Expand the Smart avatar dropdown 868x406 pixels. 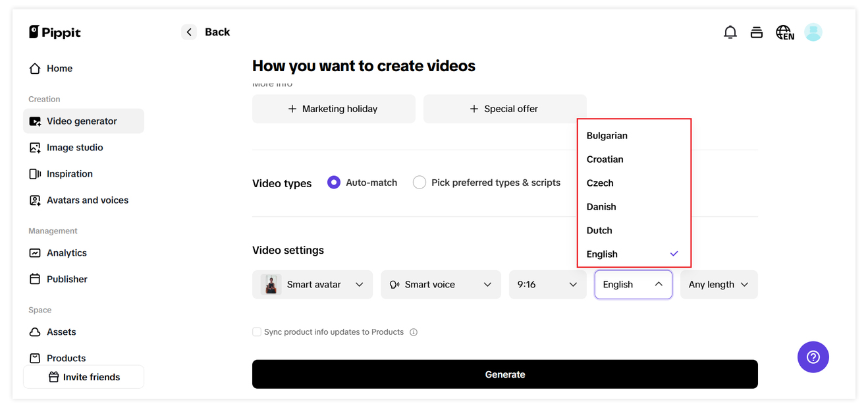pos(312,285)
